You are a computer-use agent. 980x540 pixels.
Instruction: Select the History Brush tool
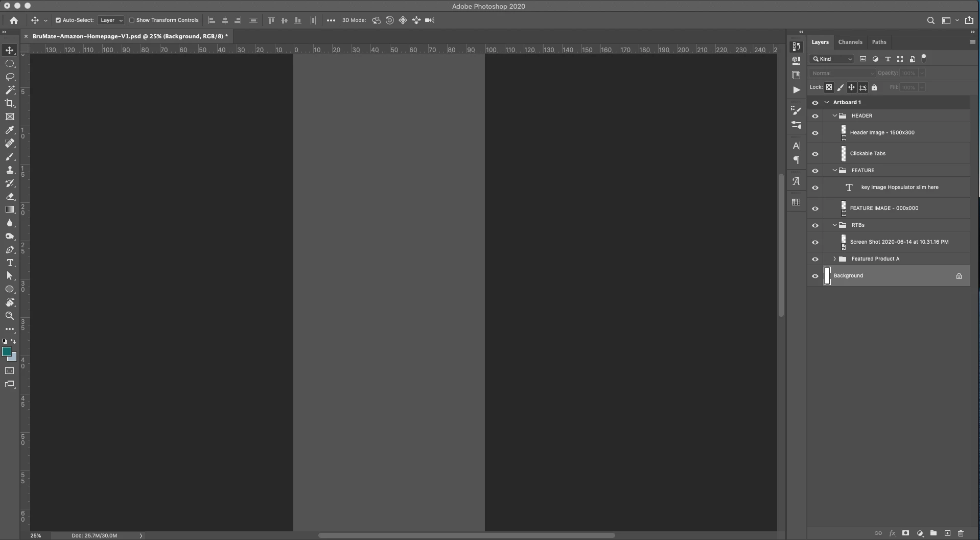(10, 183)
